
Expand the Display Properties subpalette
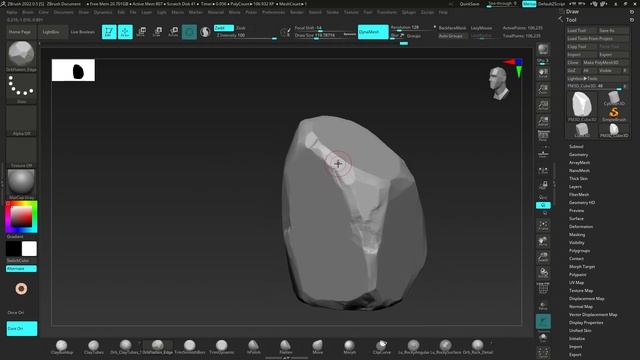(586, 322)
